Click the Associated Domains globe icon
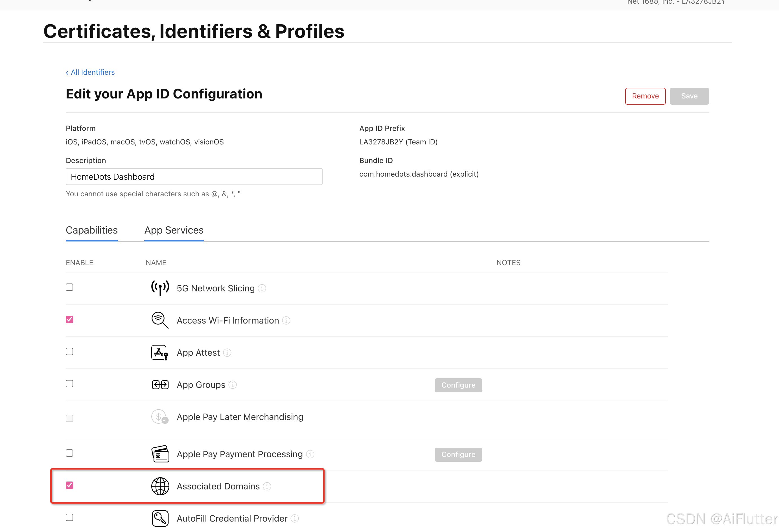This screenshot has width=779, height=532. [160, 486]
